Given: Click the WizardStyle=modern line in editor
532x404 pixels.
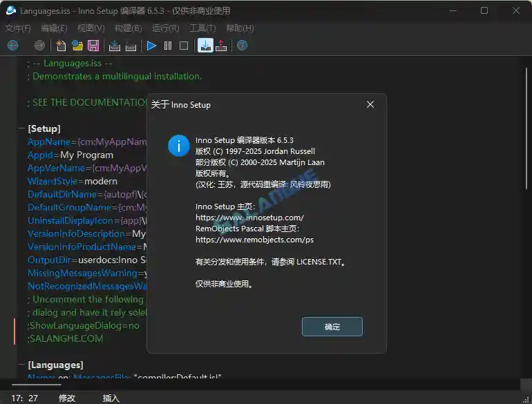Looking at the screenshot, I should pyautogui.click(x=73, y=181).
